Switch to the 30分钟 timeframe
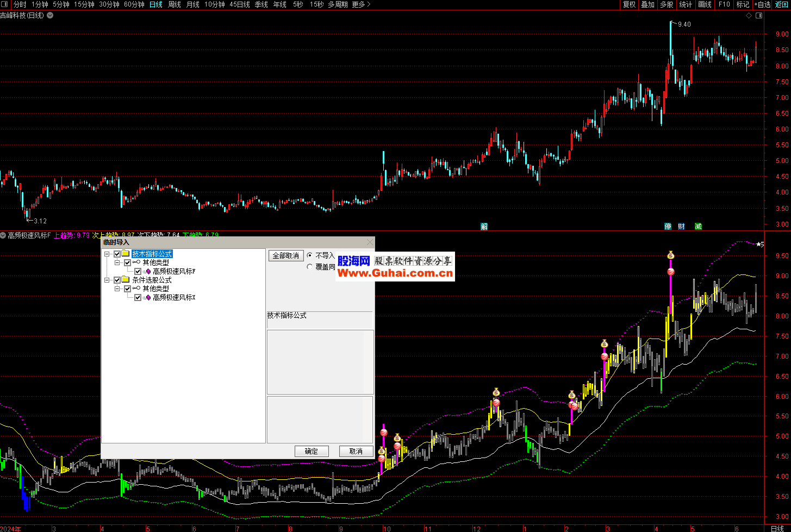 109,4
